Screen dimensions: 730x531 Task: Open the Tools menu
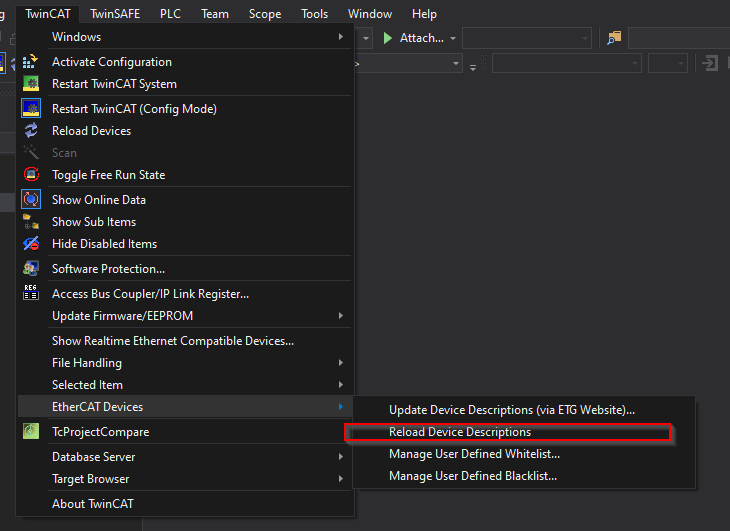(314, 14)
